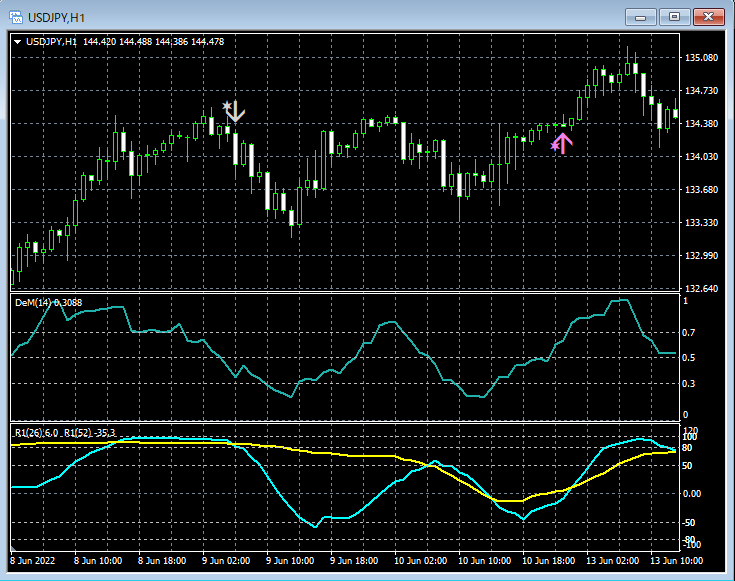735x581 pixels.
Task: Close the USDJPY,H1 chart window
Action: point(709,16)
